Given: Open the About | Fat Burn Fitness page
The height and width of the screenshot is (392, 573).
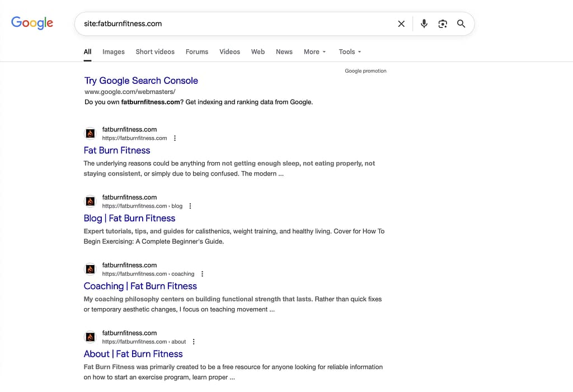Looking at the screenshot, I should 133,353.
